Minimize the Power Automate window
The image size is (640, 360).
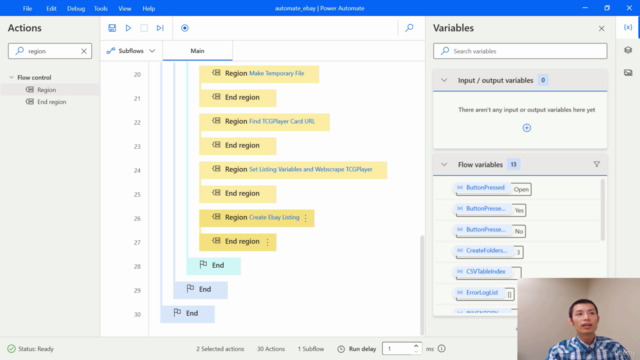click(585, 8)
